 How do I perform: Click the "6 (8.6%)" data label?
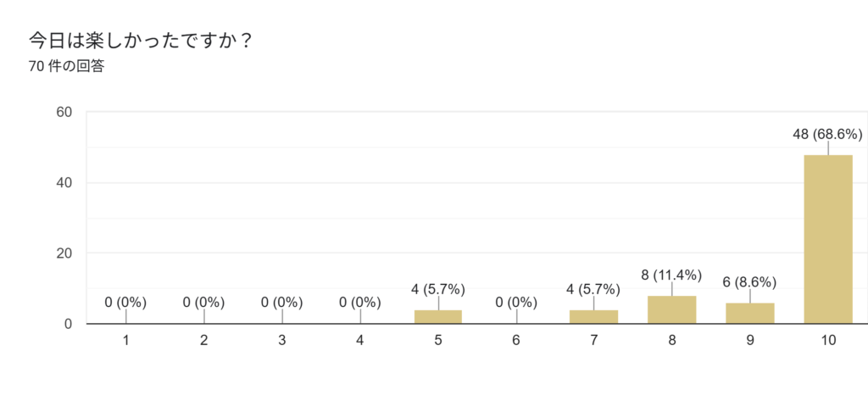(x=749, y=281)
